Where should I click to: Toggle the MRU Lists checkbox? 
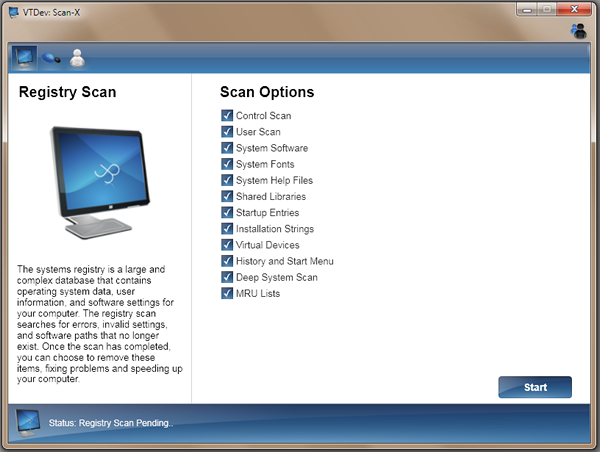coord(227,293)
